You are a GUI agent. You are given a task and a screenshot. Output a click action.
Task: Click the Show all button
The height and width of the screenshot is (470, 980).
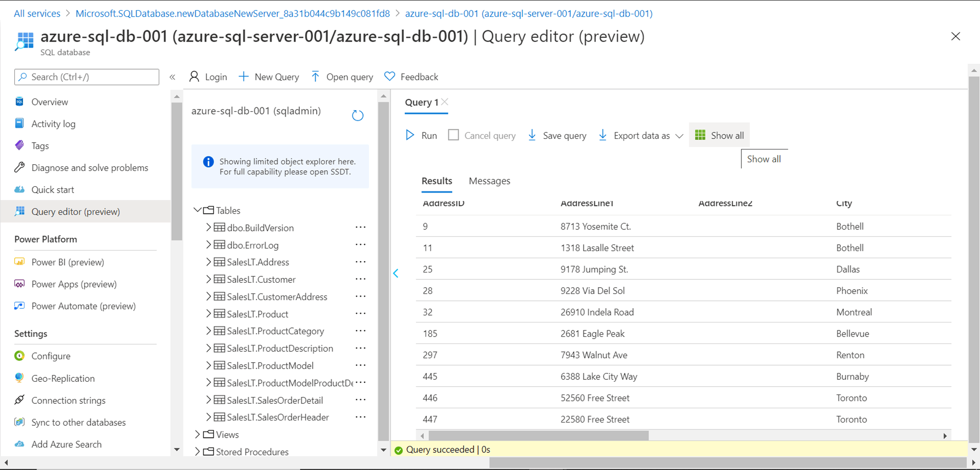719,135
